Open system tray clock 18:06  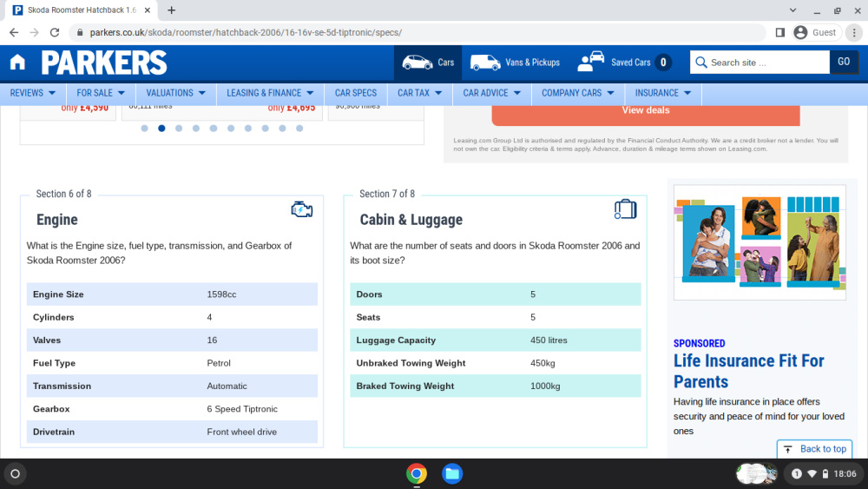[845, 473]
